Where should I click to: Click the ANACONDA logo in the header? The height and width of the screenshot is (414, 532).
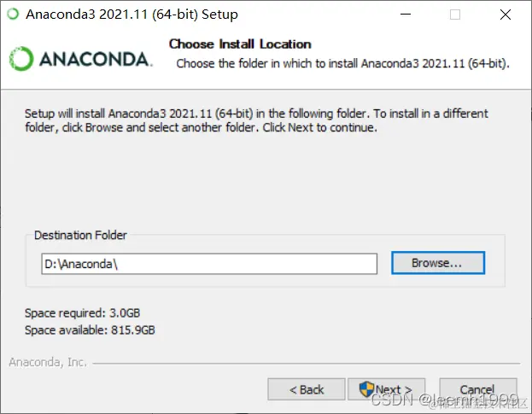coord(81,59)
